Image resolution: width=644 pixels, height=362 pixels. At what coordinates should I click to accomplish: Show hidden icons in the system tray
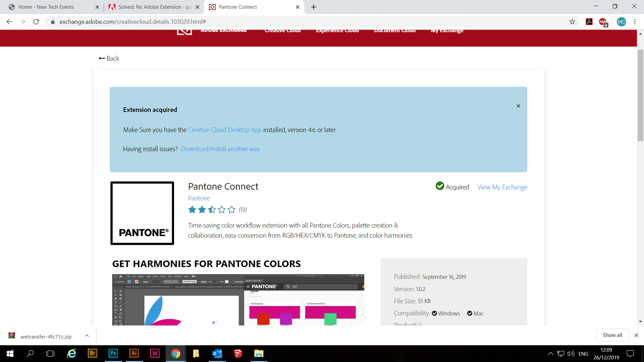[x=550, y=353]
